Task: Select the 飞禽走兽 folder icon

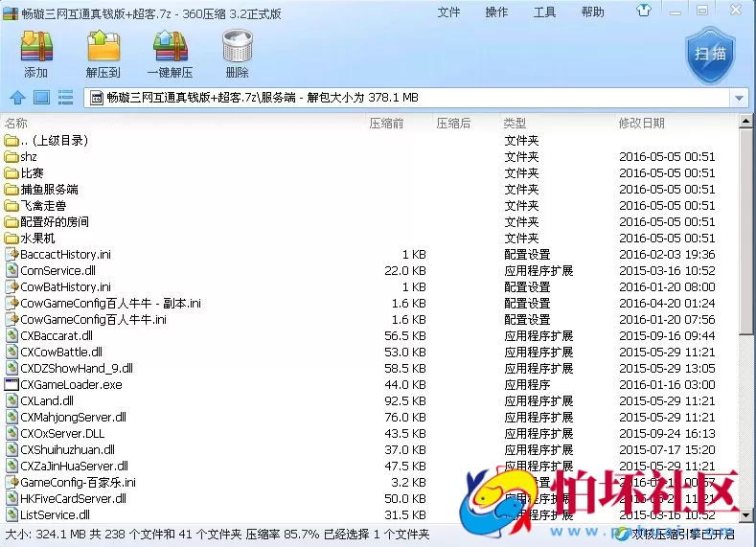Action: (11, 206)
